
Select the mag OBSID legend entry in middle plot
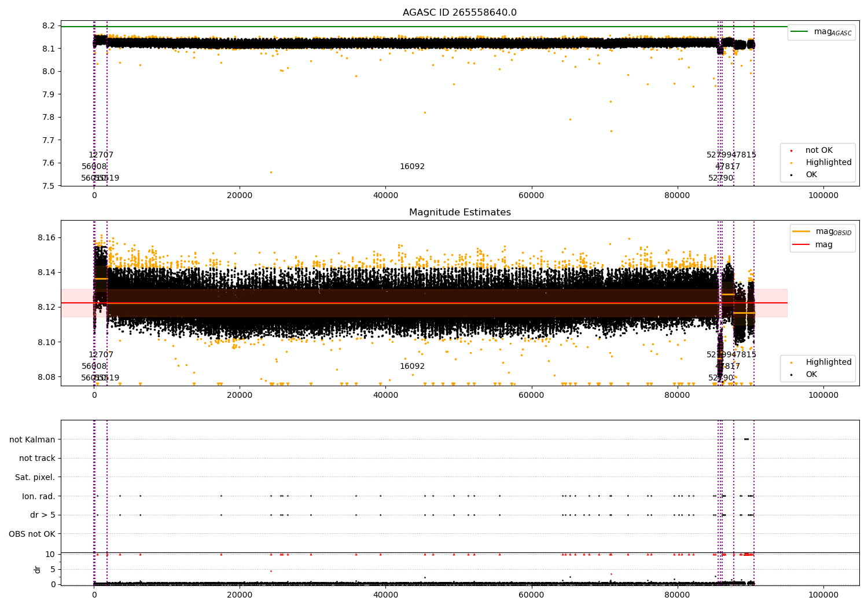click(822, 232)
